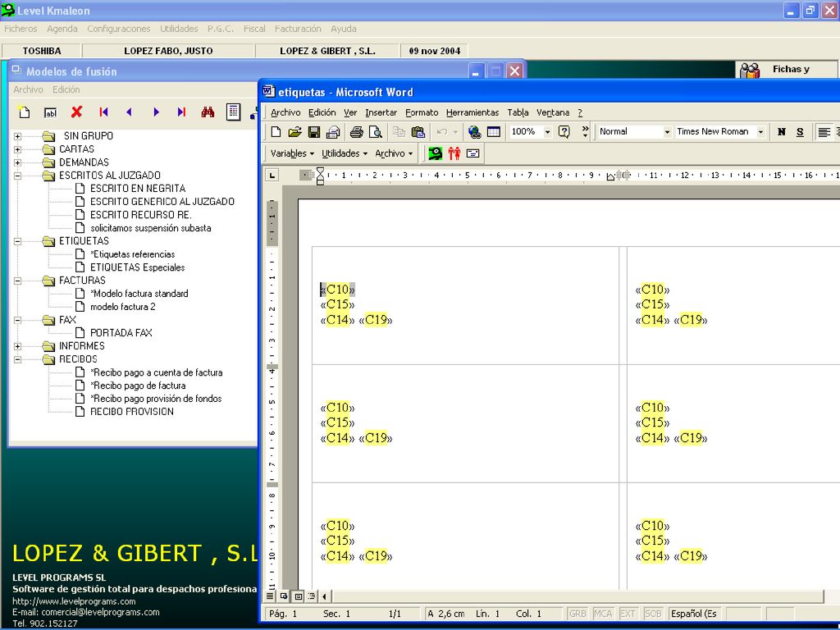This screenshot has width=840, height=630.
Task: Click the TOSHIBA button
Action: pos(41,51)
